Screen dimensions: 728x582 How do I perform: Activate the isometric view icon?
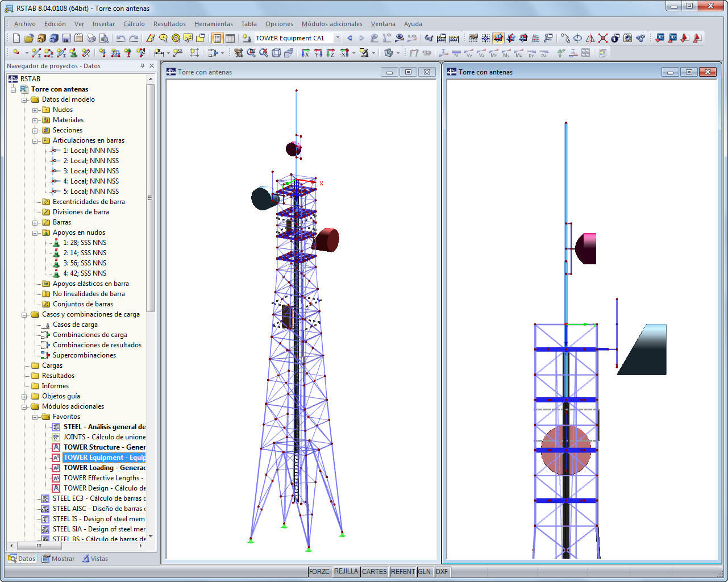(x=276, y=53)
